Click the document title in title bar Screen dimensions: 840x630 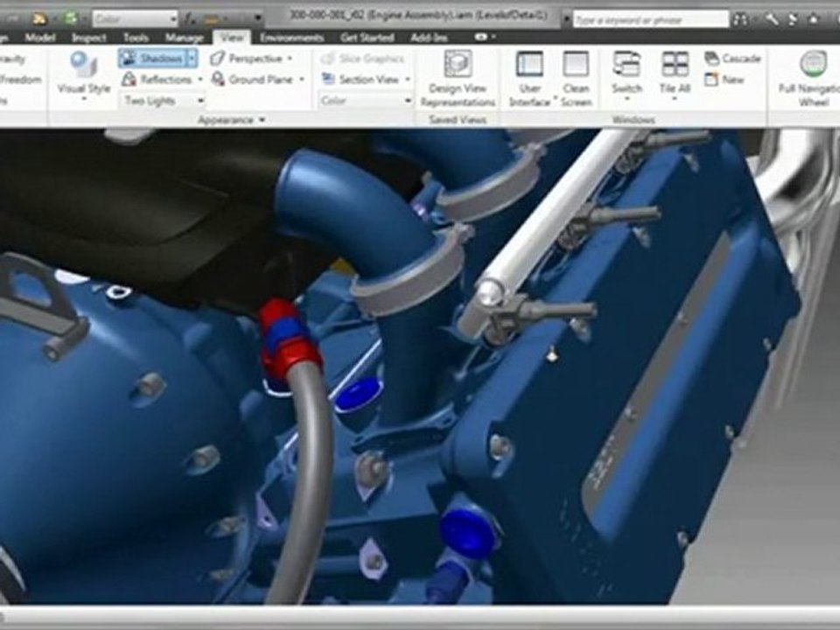(x=419, y=16)
